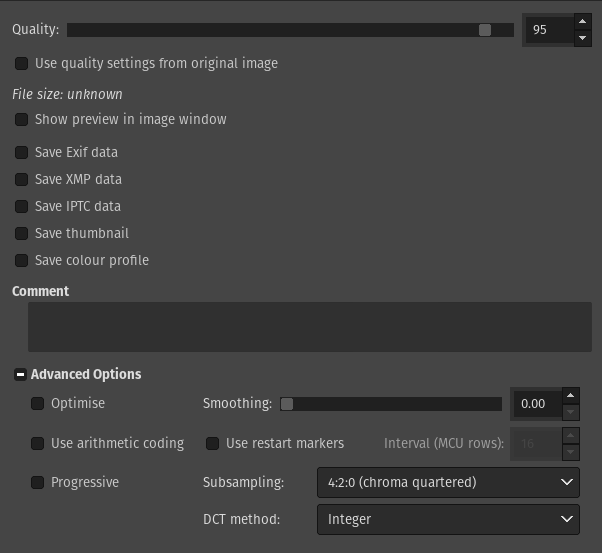Click the Comment heading label
602x553 pixels.
[41, 291]
